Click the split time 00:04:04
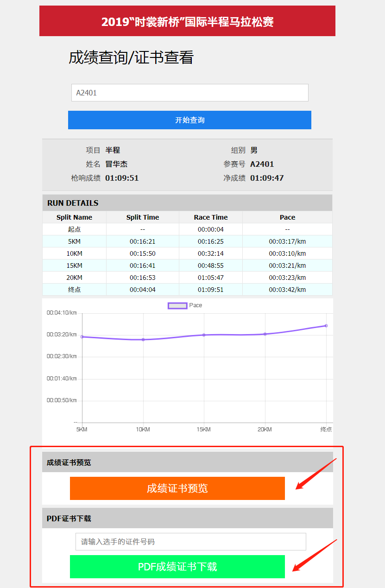 (x=143, y=290)
